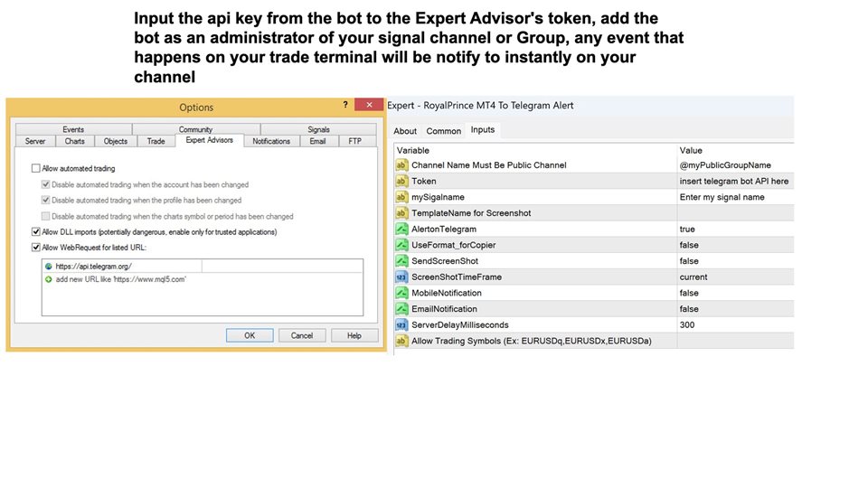Click the green boolean icon beside UseFormat_forCopier

[x=401, y=245]
